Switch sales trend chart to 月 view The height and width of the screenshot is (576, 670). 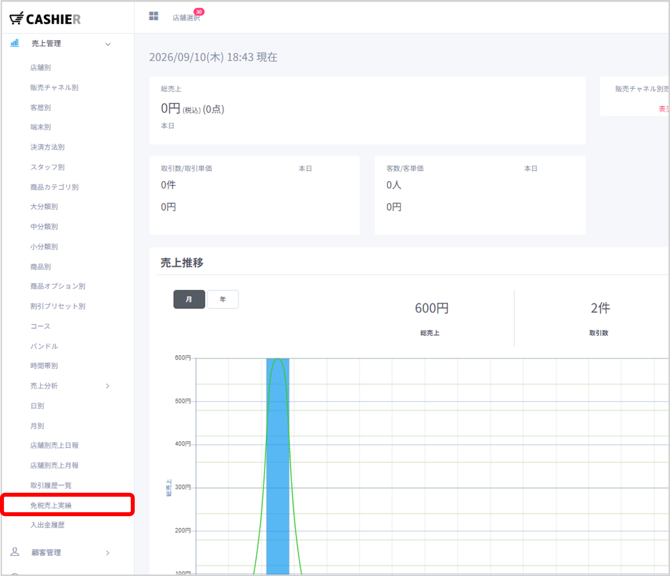pos(189,300)
